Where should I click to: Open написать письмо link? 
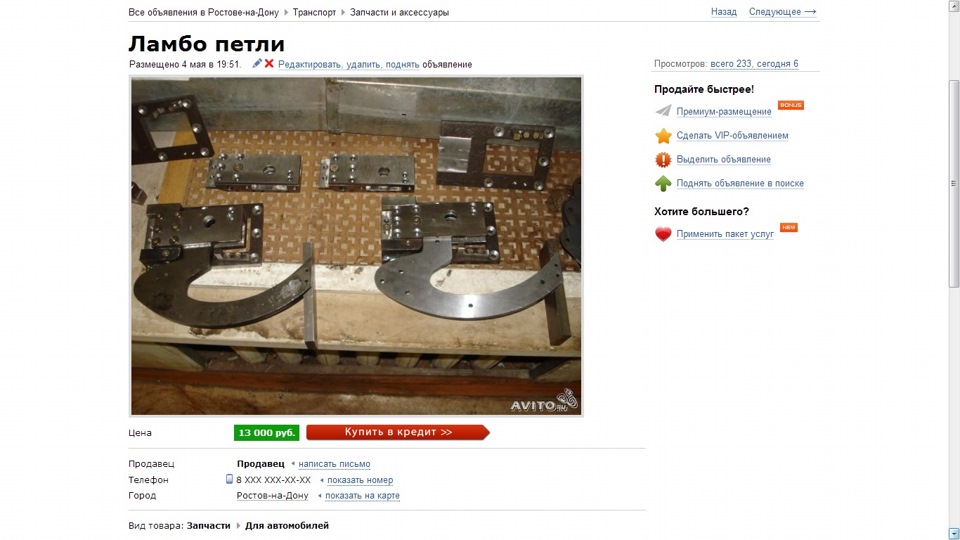pos(334,464)
